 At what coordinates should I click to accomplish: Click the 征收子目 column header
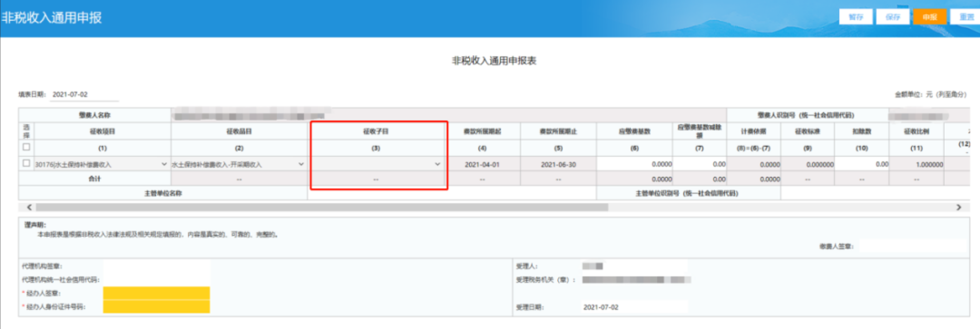pyautogui.click(x=377, y=131)
